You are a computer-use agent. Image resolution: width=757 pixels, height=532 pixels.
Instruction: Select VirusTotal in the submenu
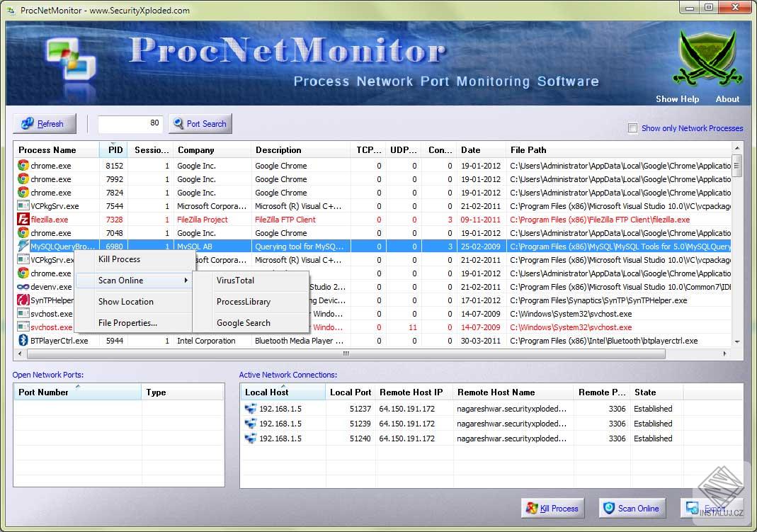coord(235,281)
